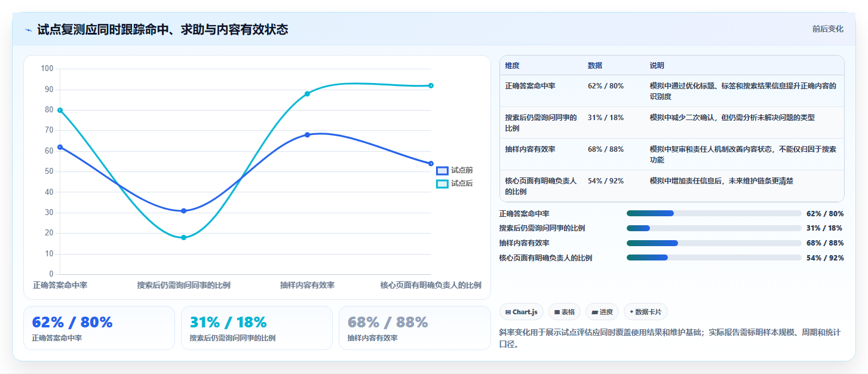
Task: Click the 前后变化 label in header
Action: click(x=827, y=29)
